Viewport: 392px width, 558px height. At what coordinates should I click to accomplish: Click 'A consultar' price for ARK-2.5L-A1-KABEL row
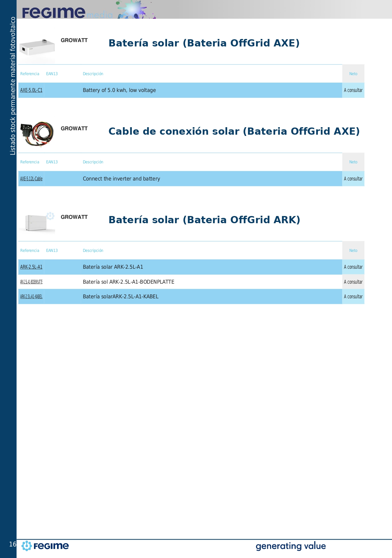coord(353,297)
